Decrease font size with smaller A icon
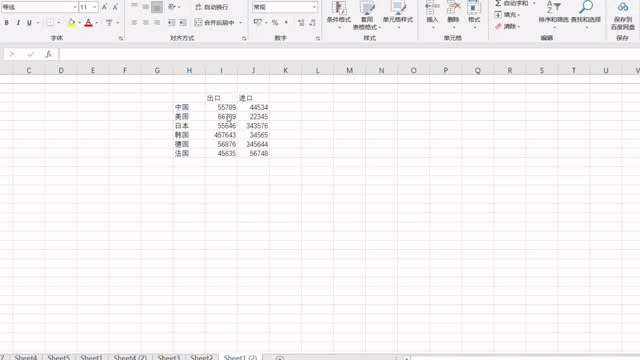The image size is (640, 360). tap(115, 7)
